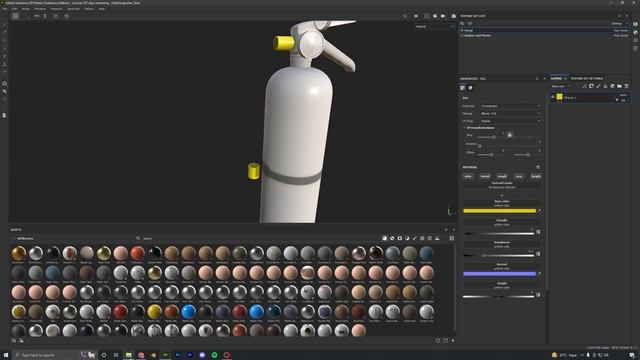Filter assets by materials sphere icon
The width and height of the screenshot is (640, 360).
coord(384,238)
